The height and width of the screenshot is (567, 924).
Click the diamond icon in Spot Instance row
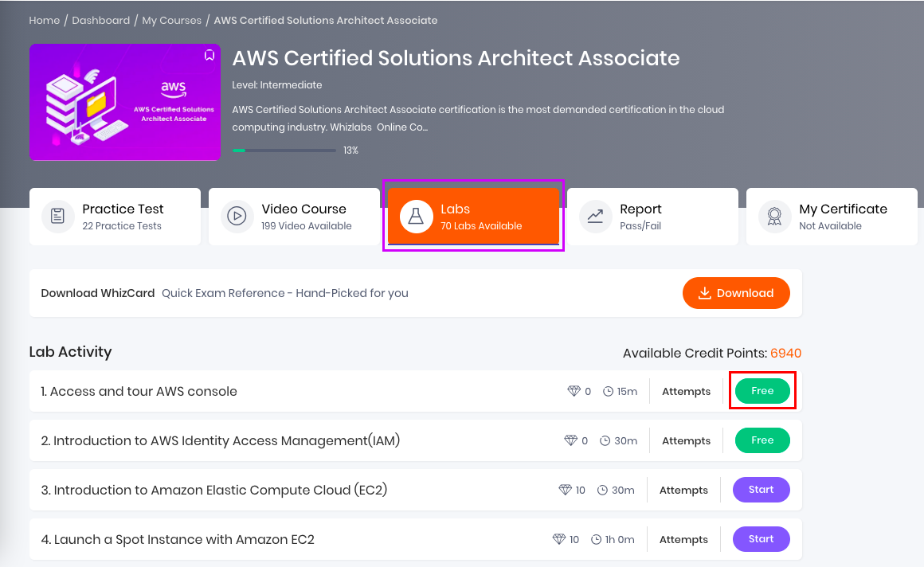tap(559, 539)
